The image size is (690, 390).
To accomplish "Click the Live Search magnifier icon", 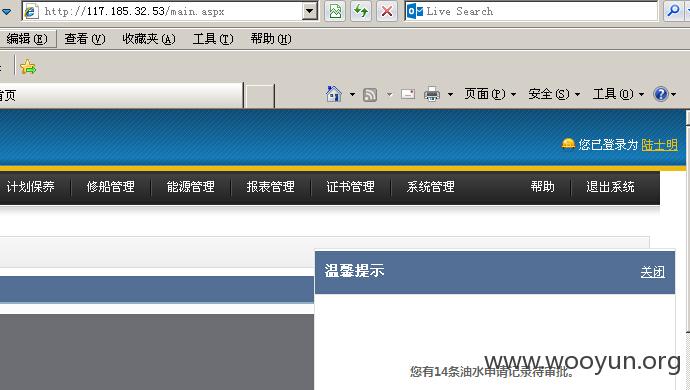I will [673, 11].
